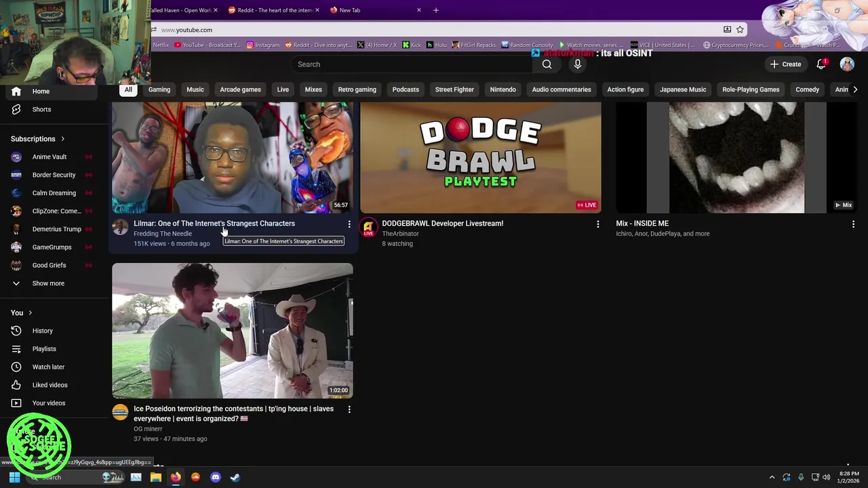Open Discord from the taskbar
Viewport: 868px width, 488px height.
pos(216,477)
